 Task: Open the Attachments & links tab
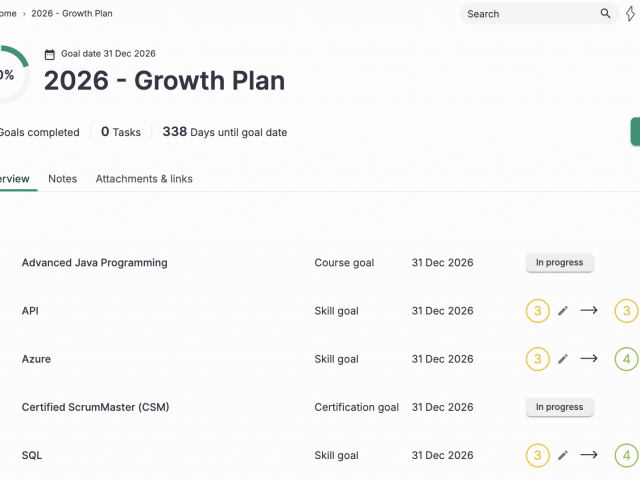144,179
